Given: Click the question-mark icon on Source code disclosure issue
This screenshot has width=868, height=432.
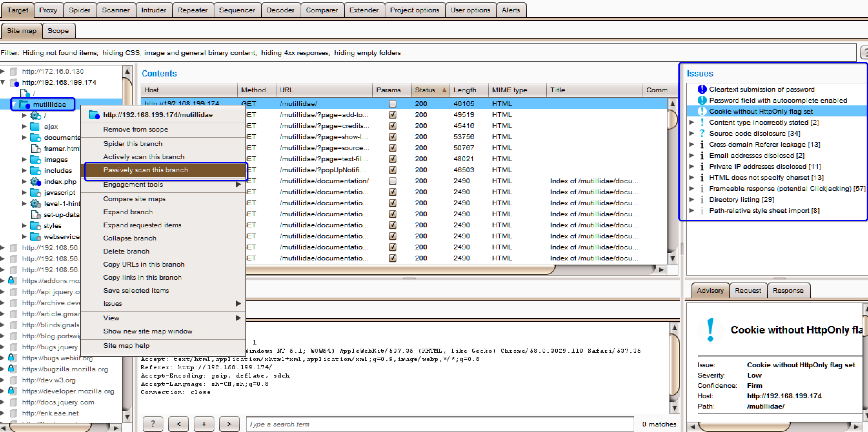Looking at the screenshot, I should pos(702,133).
